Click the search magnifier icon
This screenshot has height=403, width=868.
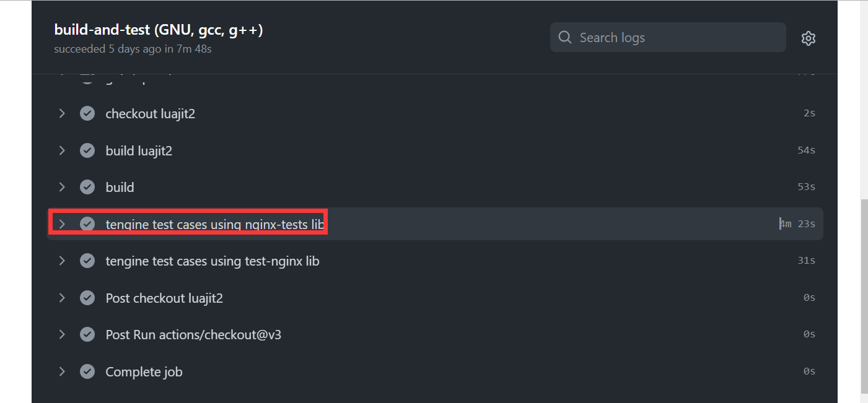click(x=564, y=38)
